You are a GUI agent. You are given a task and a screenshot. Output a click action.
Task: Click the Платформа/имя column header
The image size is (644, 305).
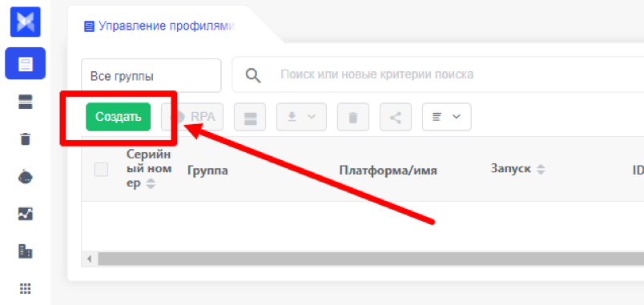(x=388, y=170)
